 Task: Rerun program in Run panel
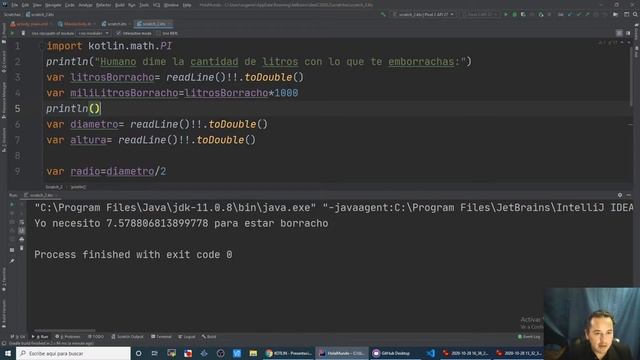[x=12, y=204]
